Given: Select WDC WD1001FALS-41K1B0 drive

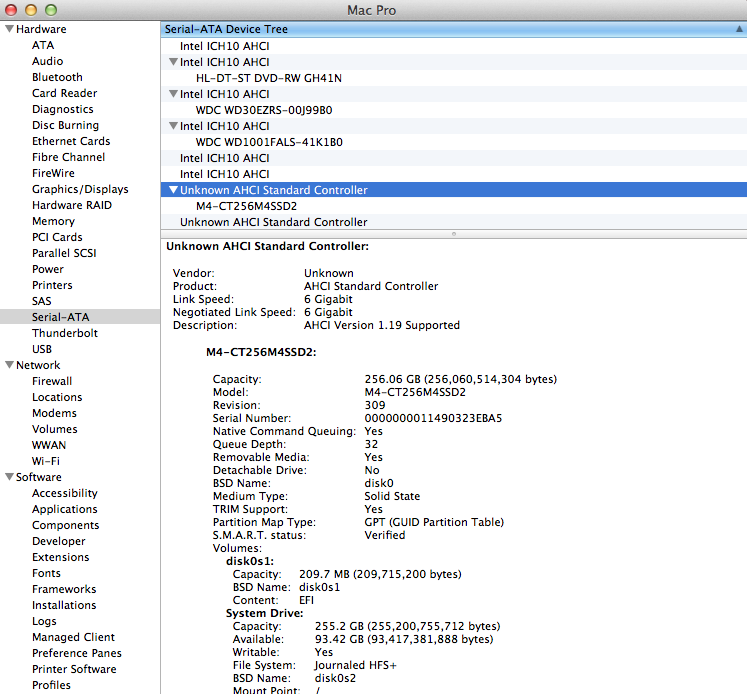Looking at the screenshot, I should (x=454, y=142).
